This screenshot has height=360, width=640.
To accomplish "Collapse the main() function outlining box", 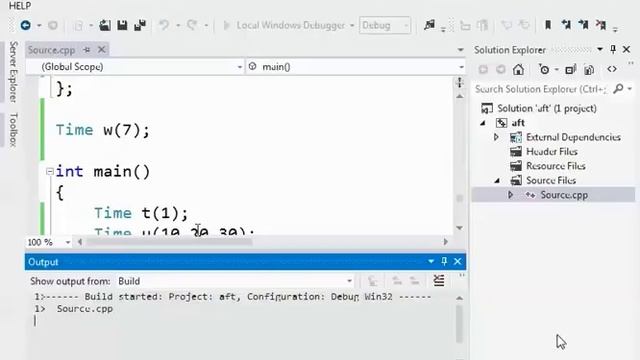I will [x=50, y=171].
